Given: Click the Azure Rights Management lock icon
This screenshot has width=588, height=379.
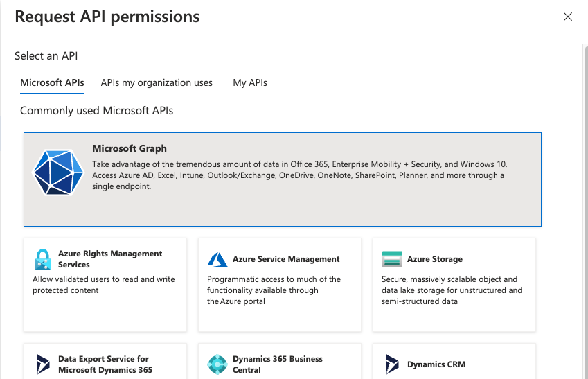Looking at the screenshot, I should tap(43, 259).
